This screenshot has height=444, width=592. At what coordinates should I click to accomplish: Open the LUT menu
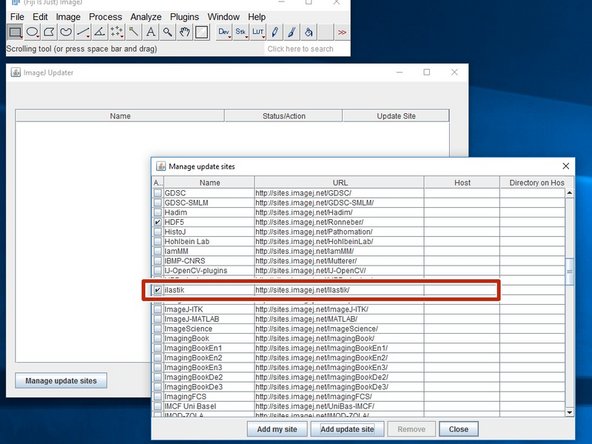(x=258, y=32)
